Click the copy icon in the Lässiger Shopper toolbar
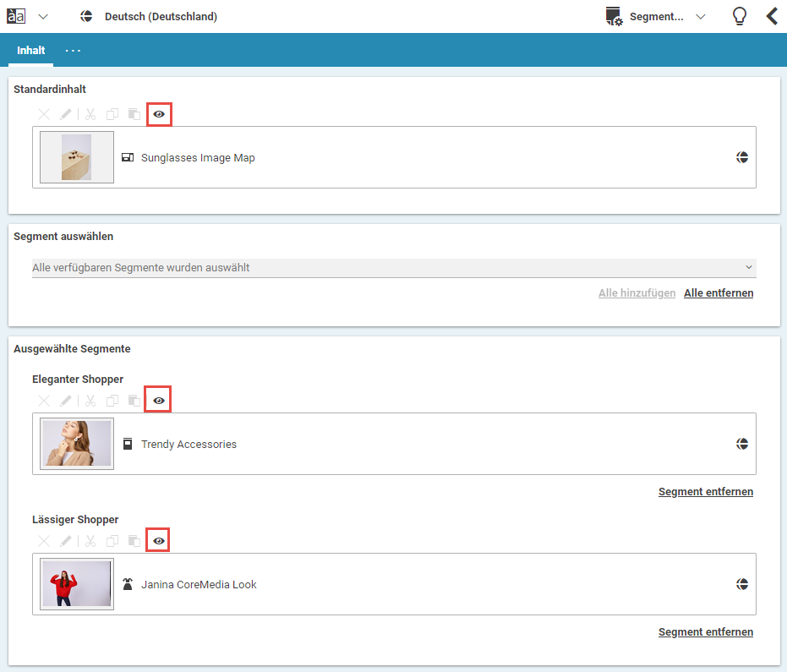Viewport: 787px width, 672px height. [x=112, y=540]
